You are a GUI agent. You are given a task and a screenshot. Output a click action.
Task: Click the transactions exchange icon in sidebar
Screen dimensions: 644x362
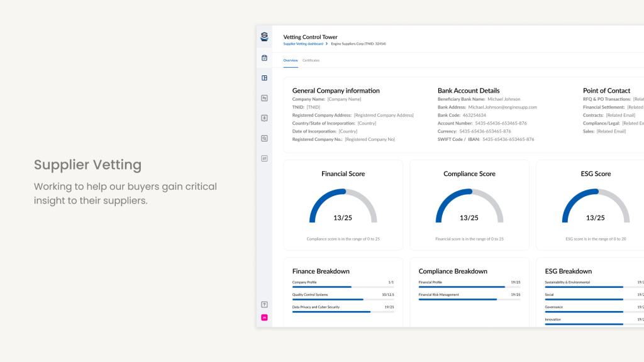264,98
